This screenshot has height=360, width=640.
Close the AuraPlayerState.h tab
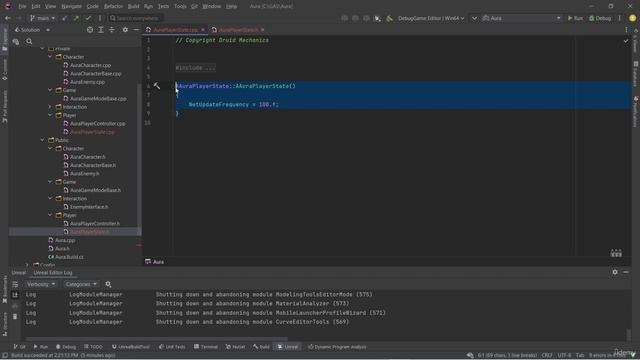pos(262,30)
